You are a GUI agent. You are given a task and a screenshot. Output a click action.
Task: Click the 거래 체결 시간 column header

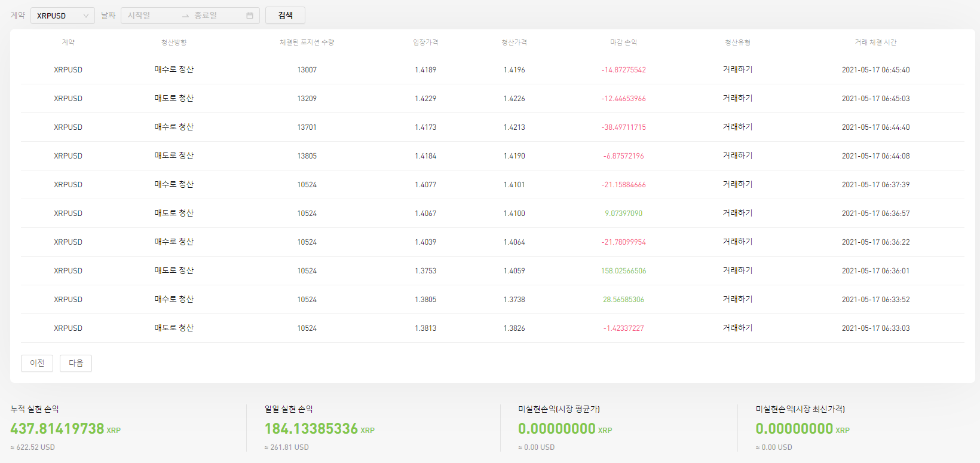pyautogui.click(x=875, y=42)
